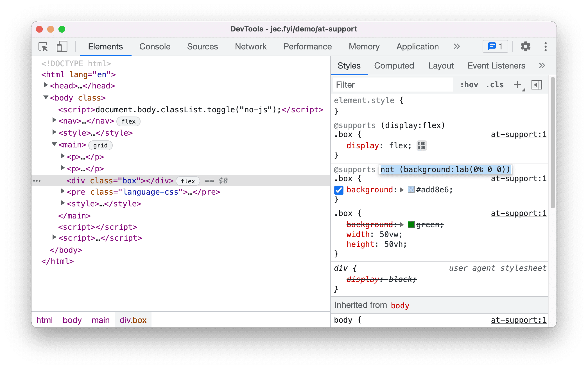The height and width of the screenshot is (369, 588).
Task: Select the Computed styles tab
Action: pos(393,65)
